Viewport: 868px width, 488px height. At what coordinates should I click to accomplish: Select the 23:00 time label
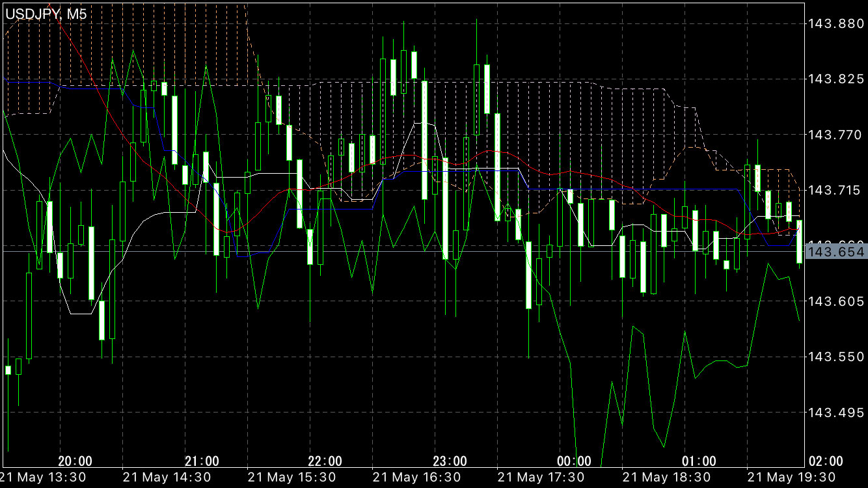[x=450, y=461]
